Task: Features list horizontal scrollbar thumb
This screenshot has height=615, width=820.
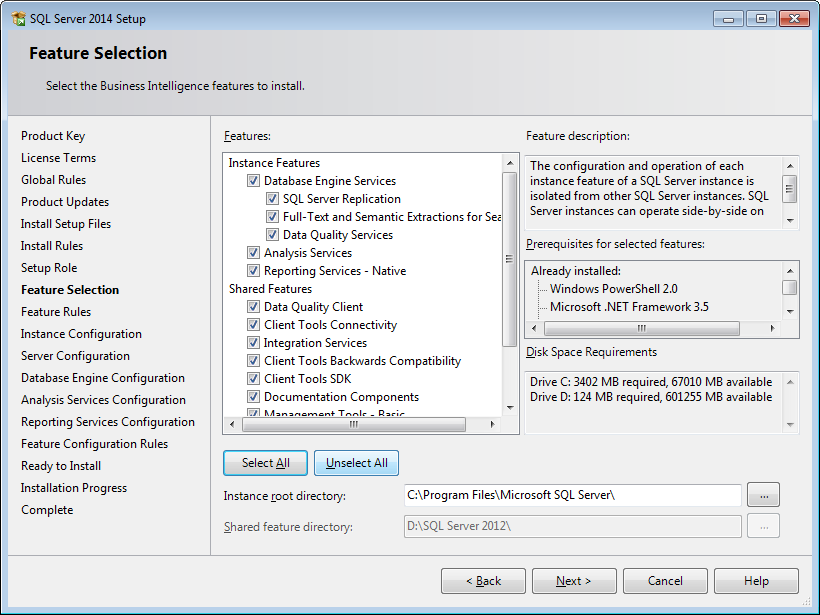Action: 354,424
